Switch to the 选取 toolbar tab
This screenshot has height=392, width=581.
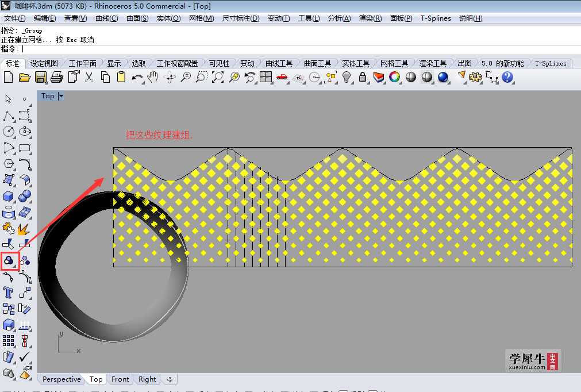click(138, 63)
